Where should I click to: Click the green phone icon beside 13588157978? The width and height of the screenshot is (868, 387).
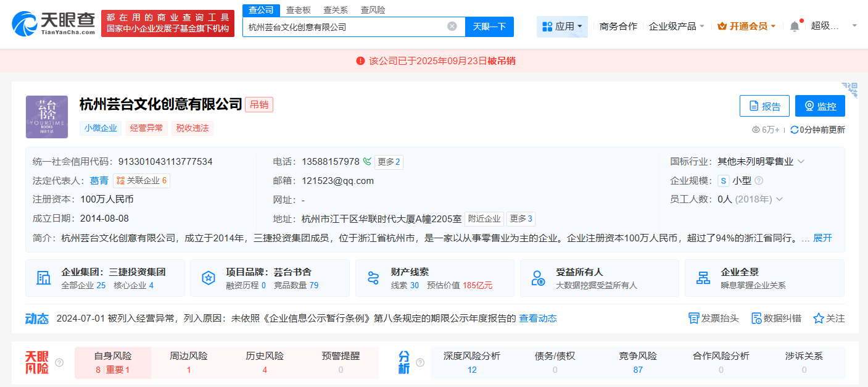(x=367, y=161)
